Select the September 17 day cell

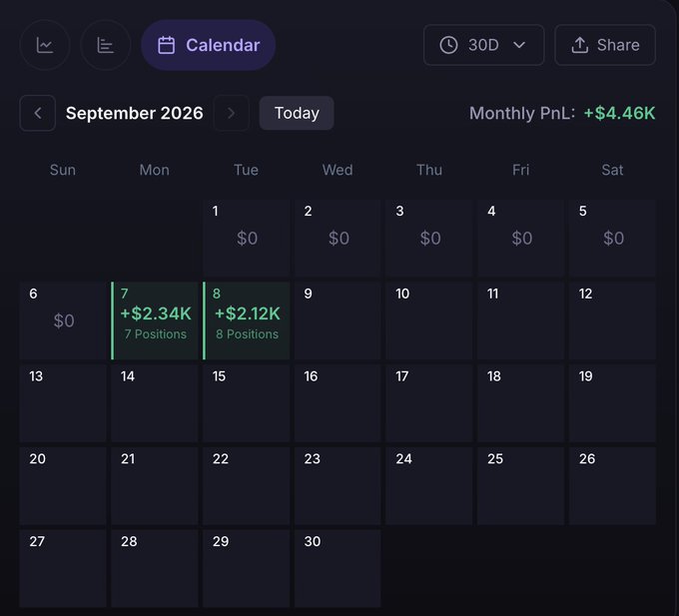429,403
